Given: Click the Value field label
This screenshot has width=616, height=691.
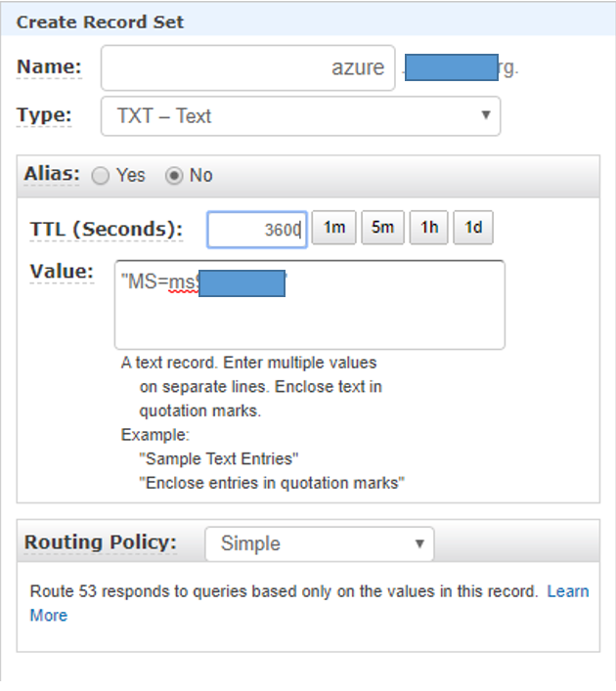Looking at the screenshot, I should click(62, 271).
